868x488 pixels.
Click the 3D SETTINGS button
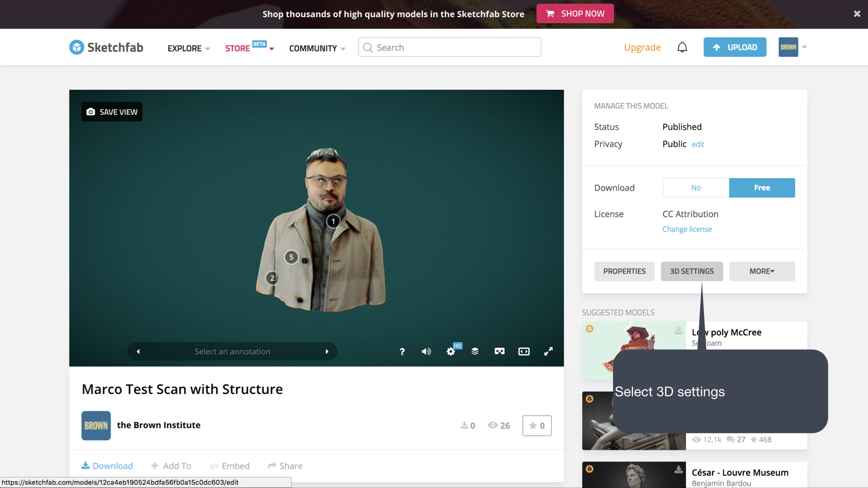[x=691, y=272]
